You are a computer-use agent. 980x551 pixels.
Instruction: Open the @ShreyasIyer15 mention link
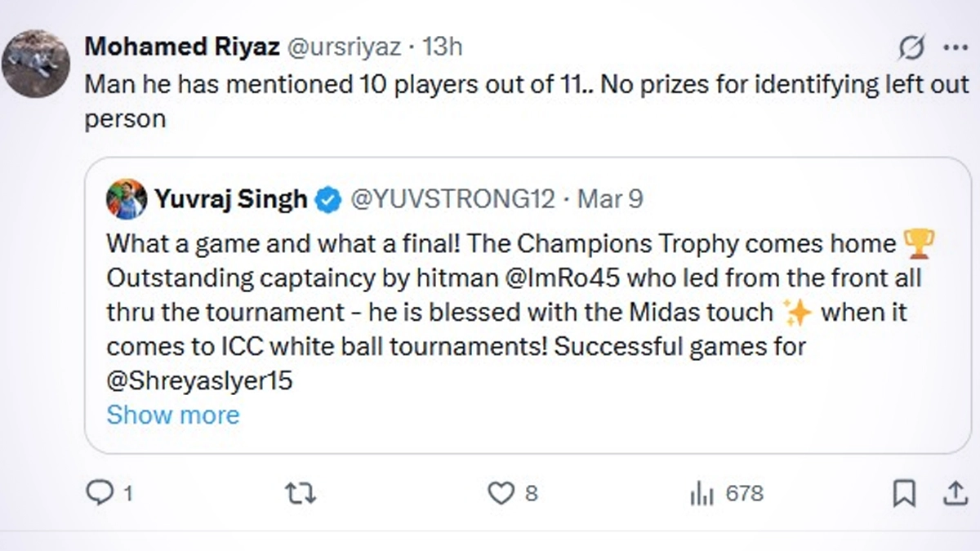tap(199, 380)
